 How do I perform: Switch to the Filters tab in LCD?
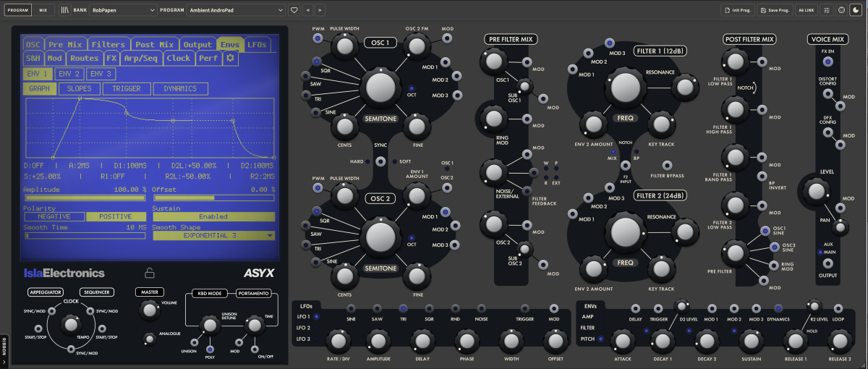[109, 45]
